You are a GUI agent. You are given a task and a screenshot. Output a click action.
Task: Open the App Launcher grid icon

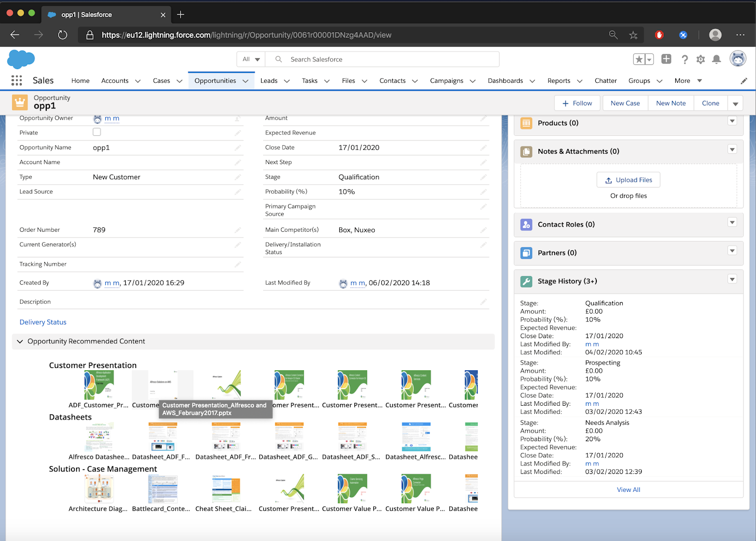click(16, 80)
